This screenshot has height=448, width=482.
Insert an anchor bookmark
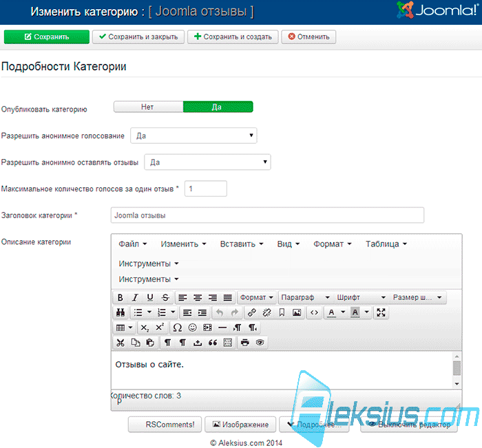point(282,313)
